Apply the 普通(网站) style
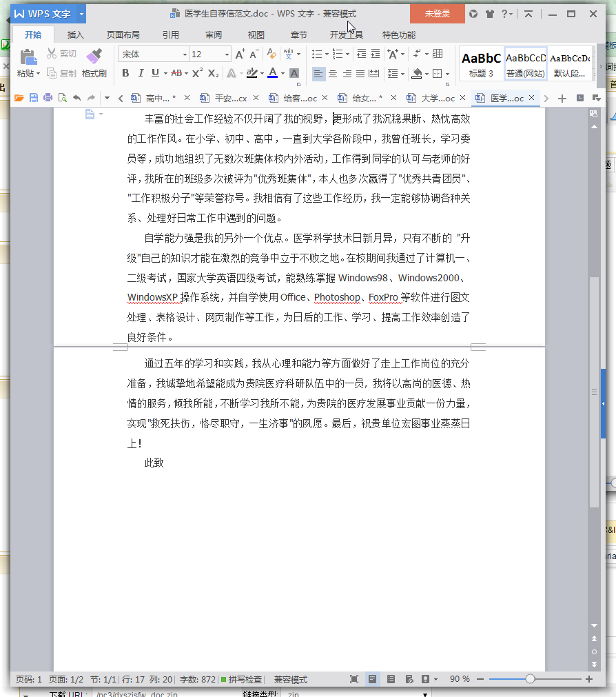 tap(526, 63)
